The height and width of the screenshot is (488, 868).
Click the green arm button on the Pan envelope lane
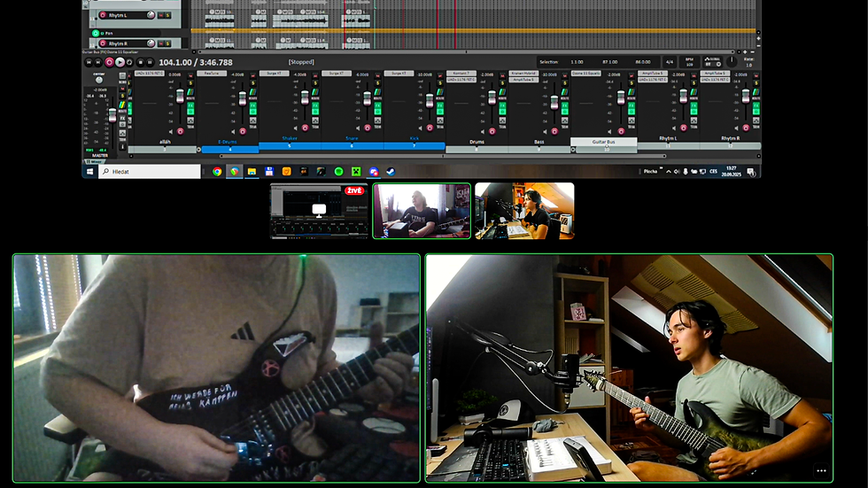tap(96, 33)
